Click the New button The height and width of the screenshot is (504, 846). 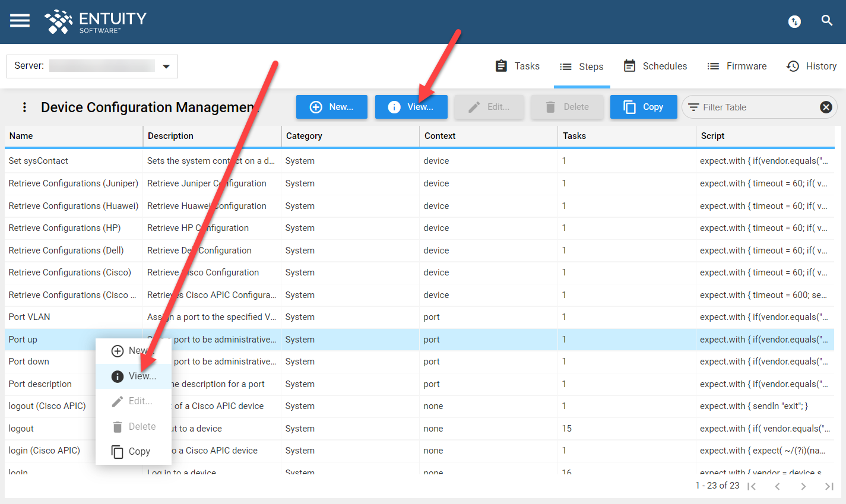coord(331,107)
